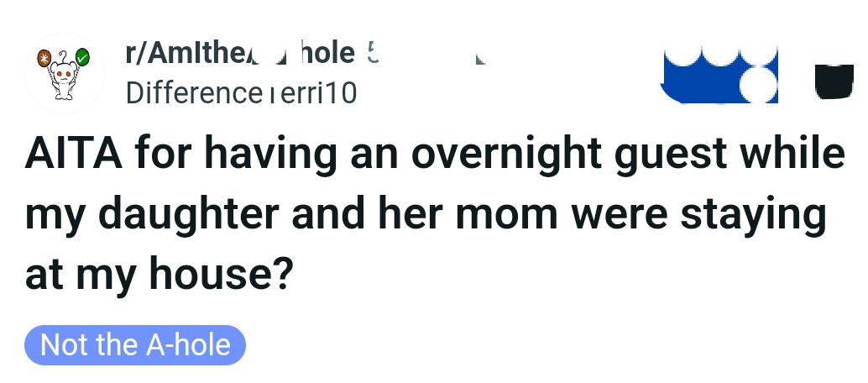Click the green checkmark badge on avatar

[x=83, y=58]
